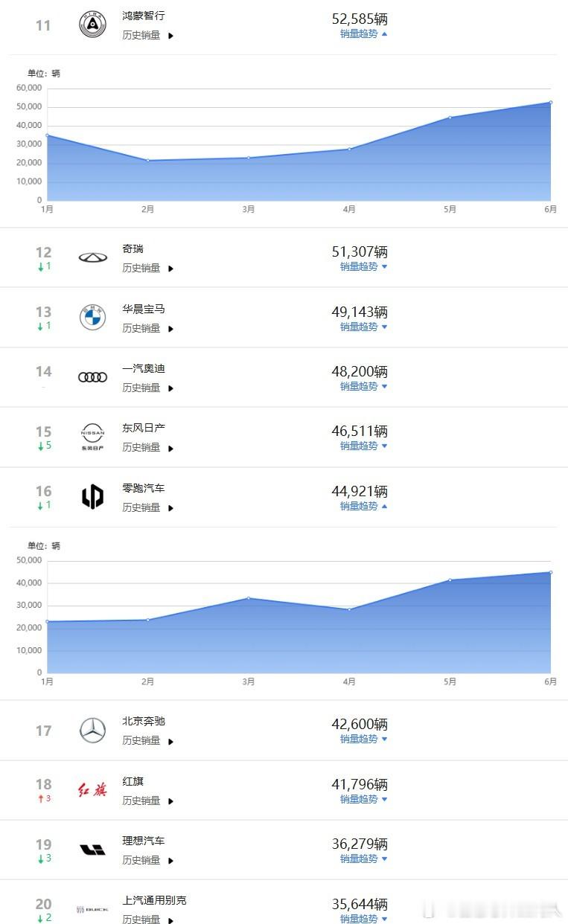This screenshot has height=924, width=568.
Task: Click the 东风日产 brand name
Action: point(144,428)
